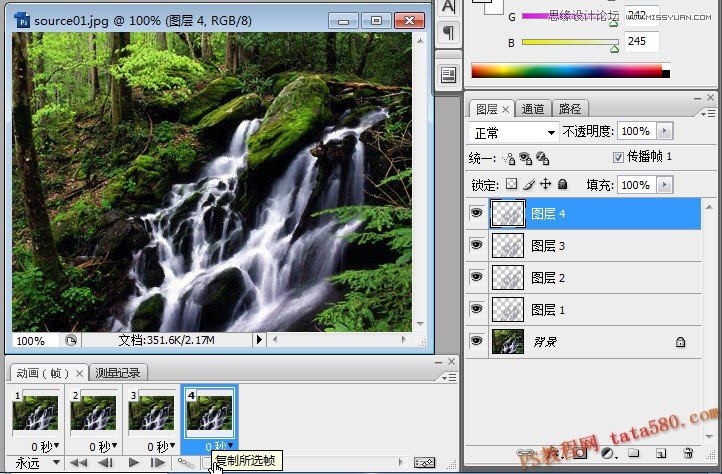Screen dimensions: 722x474
Task: Uncheck the 传播帧 1 checkbox
Action: (x=618, y=158)
